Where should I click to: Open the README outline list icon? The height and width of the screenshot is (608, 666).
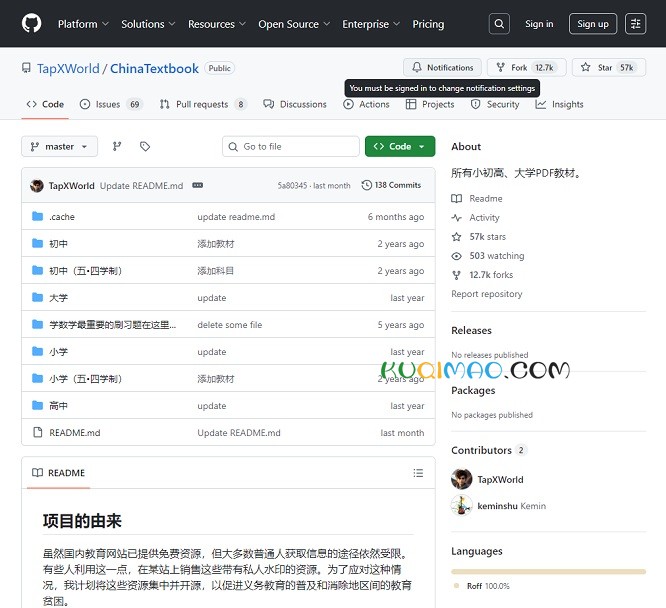pyautogui.click(x=418, y=473)
